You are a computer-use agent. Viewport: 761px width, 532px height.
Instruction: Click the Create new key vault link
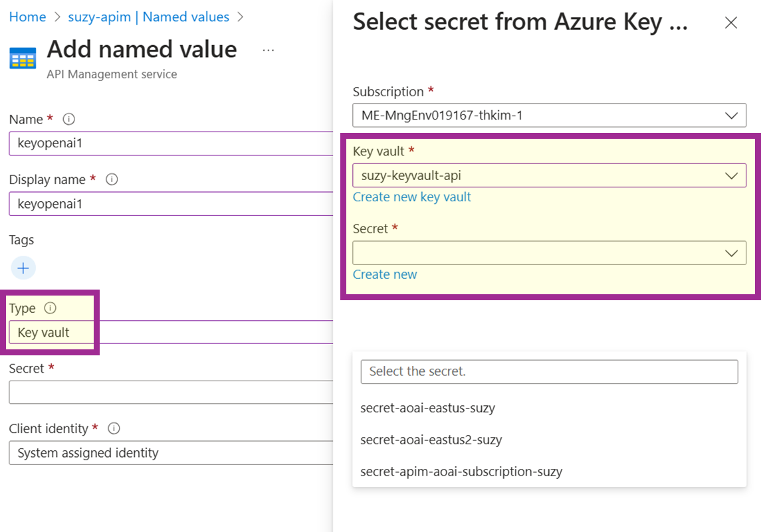(x=411, y=197)
